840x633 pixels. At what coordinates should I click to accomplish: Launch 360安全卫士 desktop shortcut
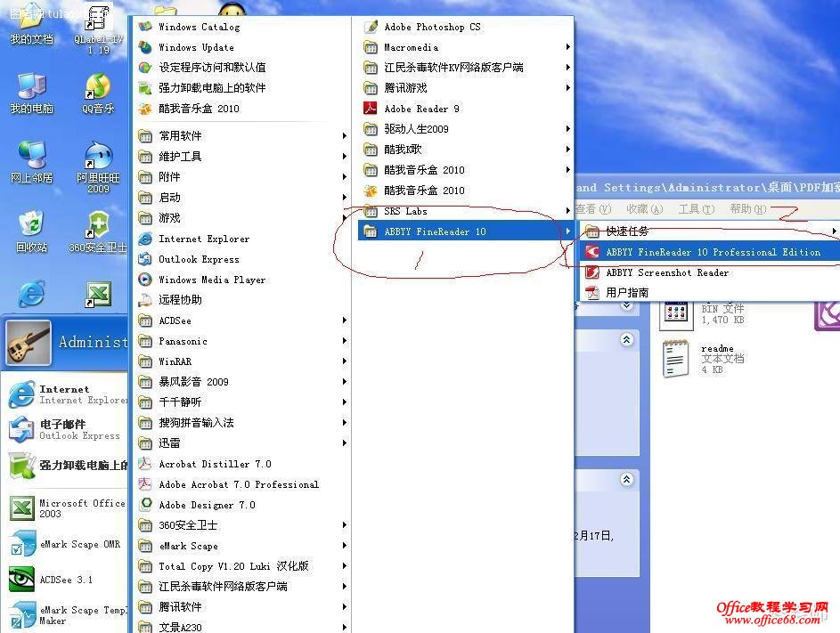pyautogui.click(x=98, y=231)
